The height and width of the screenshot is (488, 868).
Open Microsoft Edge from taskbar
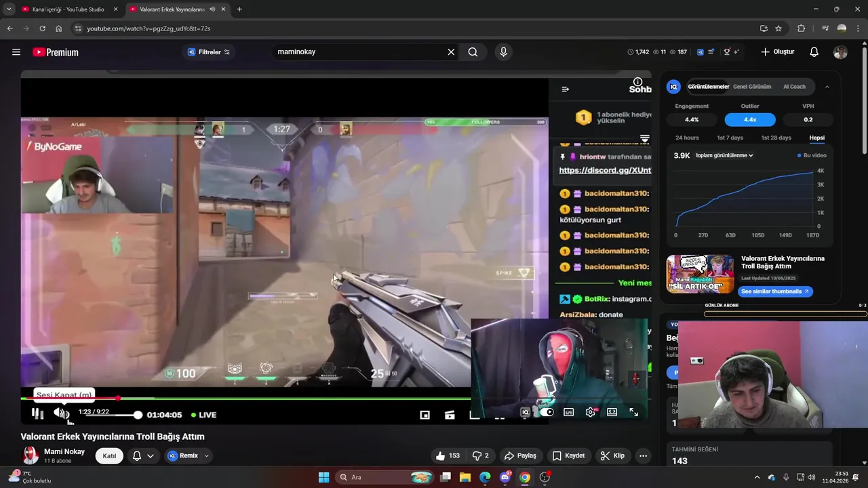pos(485,477)
